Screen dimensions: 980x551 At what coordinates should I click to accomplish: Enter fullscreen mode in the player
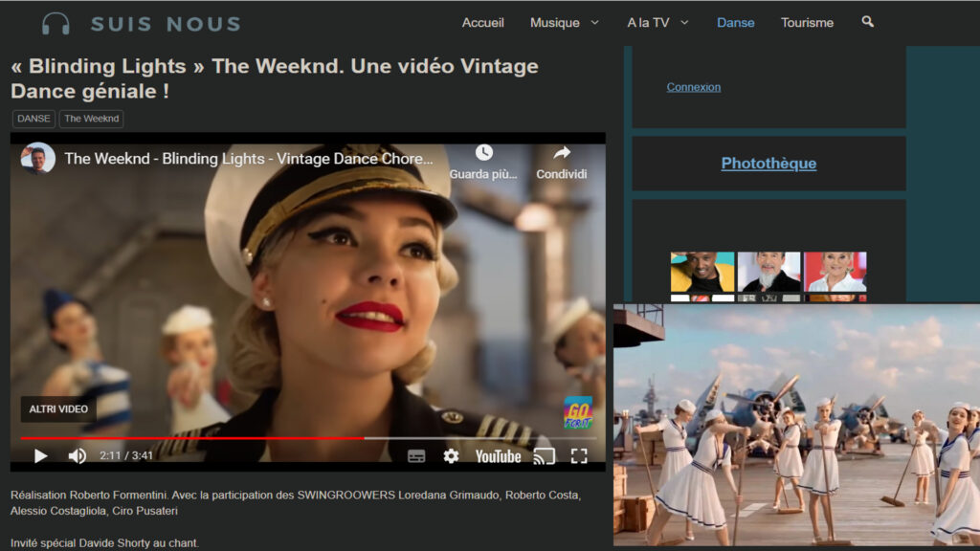click(x=579, y=456)
